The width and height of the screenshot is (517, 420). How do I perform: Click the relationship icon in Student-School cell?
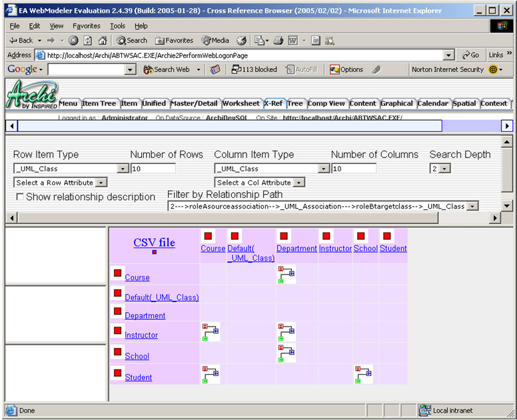tap(362, 374)
